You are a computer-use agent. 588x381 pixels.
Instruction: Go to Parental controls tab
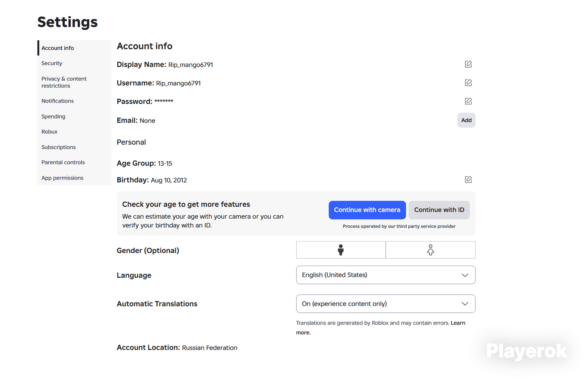click(x=74, y=162)
